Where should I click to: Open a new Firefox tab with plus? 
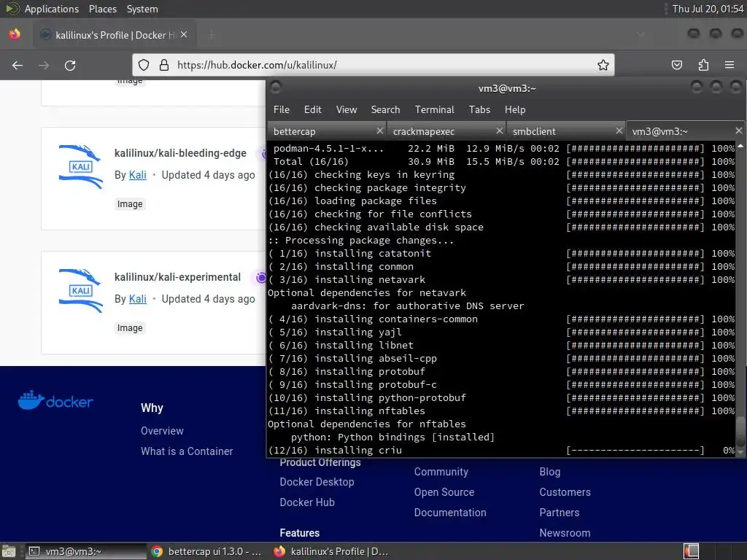tap(212, 35)
